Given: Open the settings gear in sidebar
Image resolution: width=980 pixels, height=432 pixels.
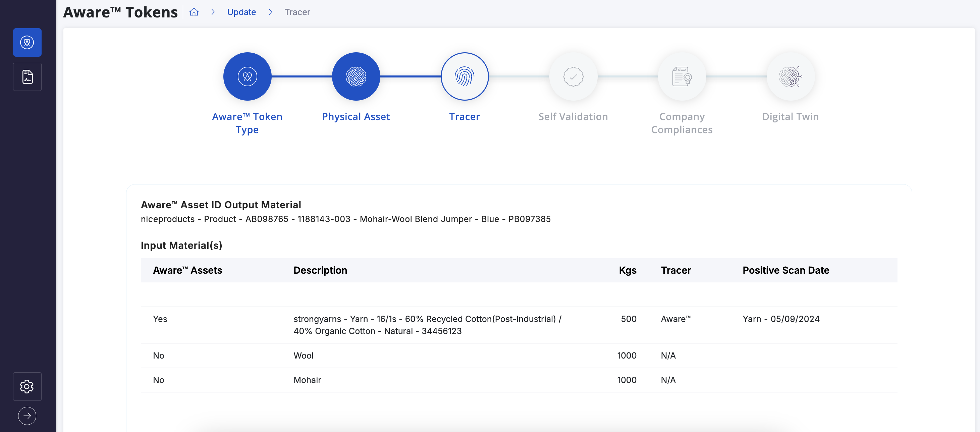Looking at the screenshot, I should pyautogui.click(x=27, y=386).
